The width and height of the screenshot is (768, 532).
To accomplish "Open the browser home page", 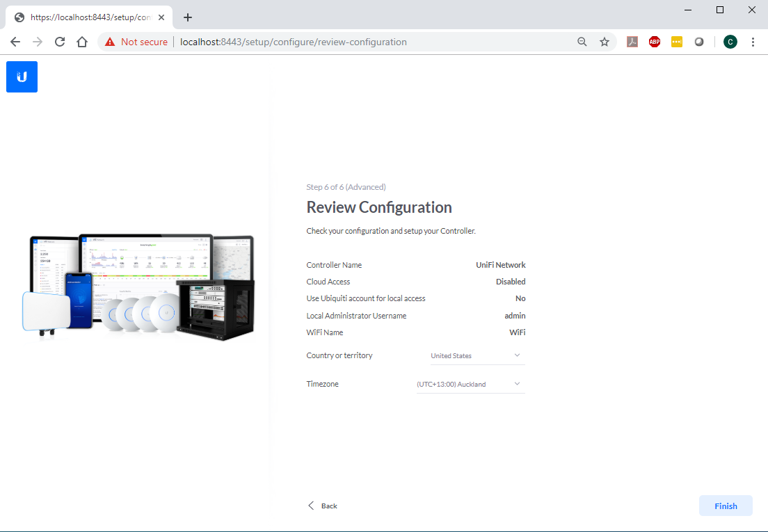I will click(82, 42).
